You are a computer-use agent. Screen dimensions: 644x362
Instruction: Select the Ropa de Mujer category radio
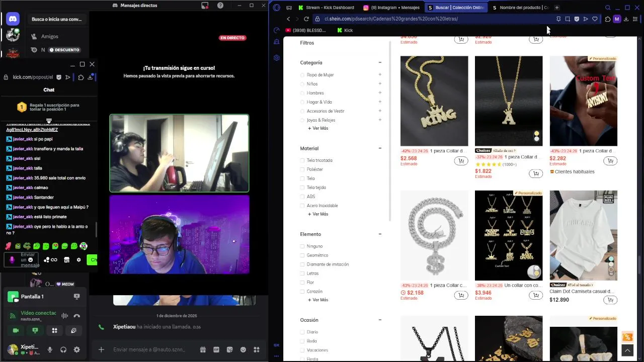302,75
